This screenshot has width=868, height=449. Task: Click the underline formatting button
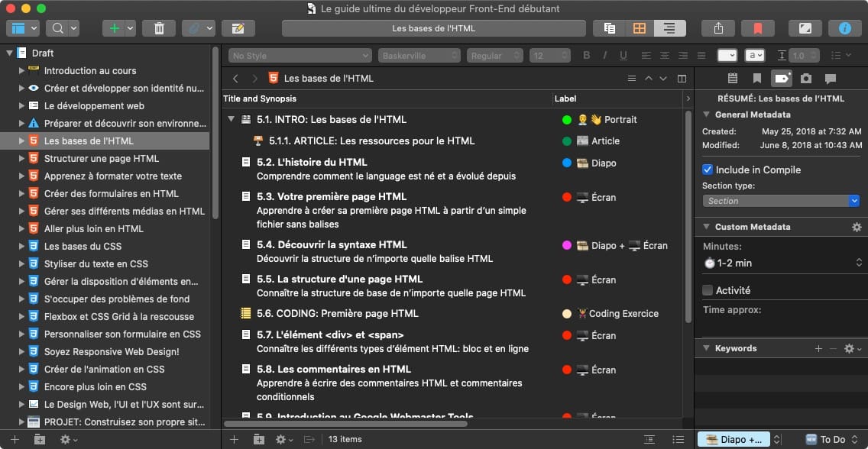pyautogui.click(x=623, y=55)
